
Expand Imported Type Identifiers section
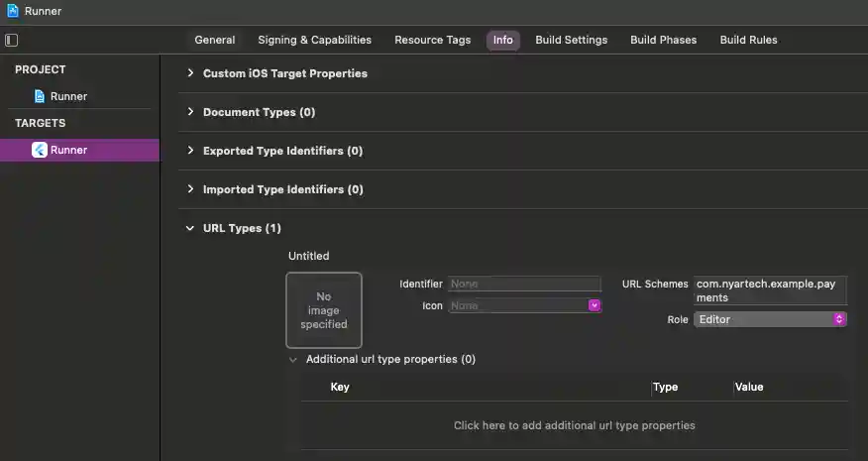pos(191,189)
